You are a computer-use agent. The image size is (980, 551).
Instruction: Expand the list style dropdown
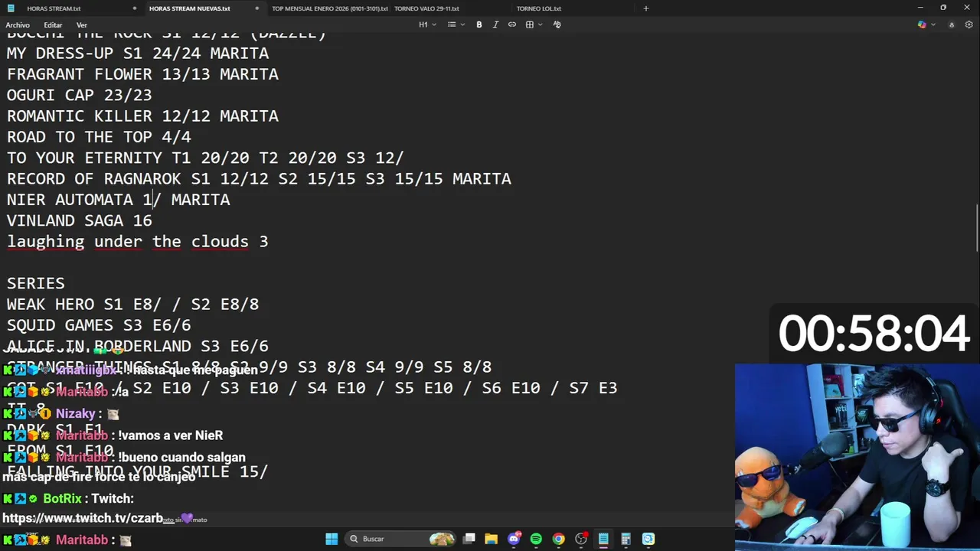click(456, 24)
